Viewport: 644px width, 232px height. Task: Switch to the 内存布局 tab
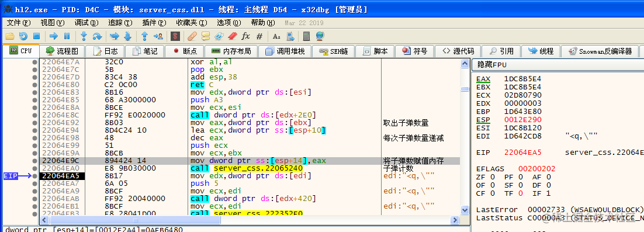point(231,51)
